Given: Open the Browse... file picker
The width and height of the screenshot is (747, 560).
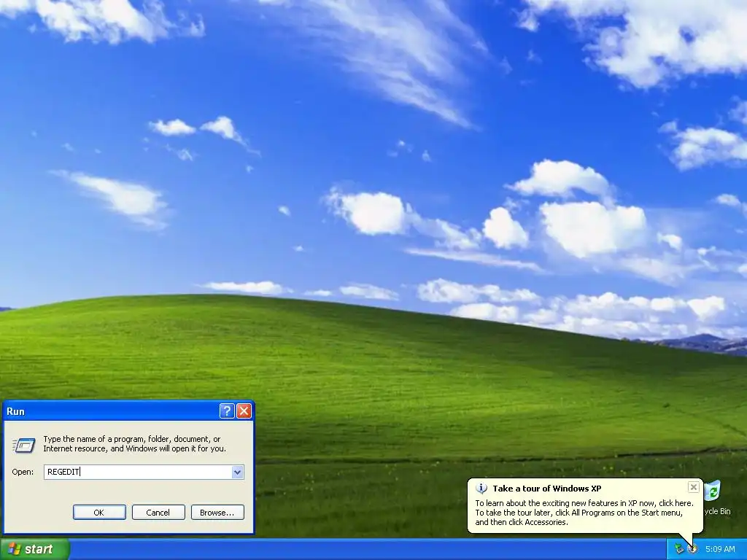Looking at the screenshot, I should [217, 513].
